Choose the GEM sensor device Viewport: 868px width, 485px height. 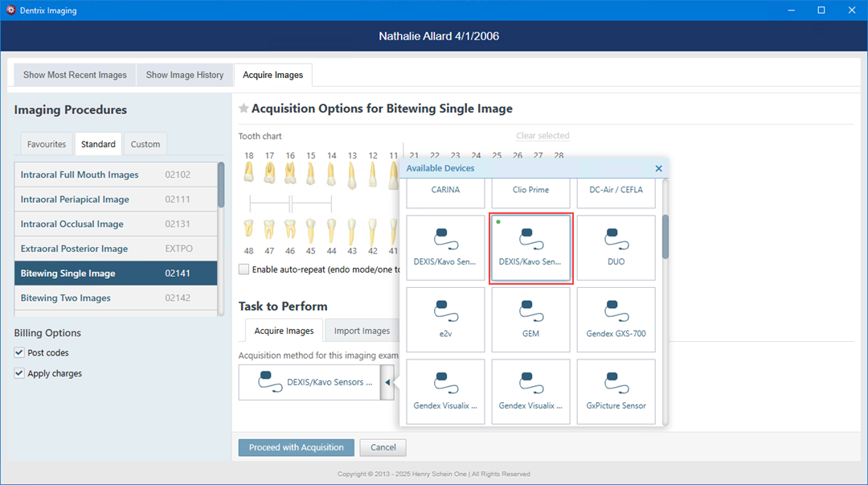tap(531, 320)
